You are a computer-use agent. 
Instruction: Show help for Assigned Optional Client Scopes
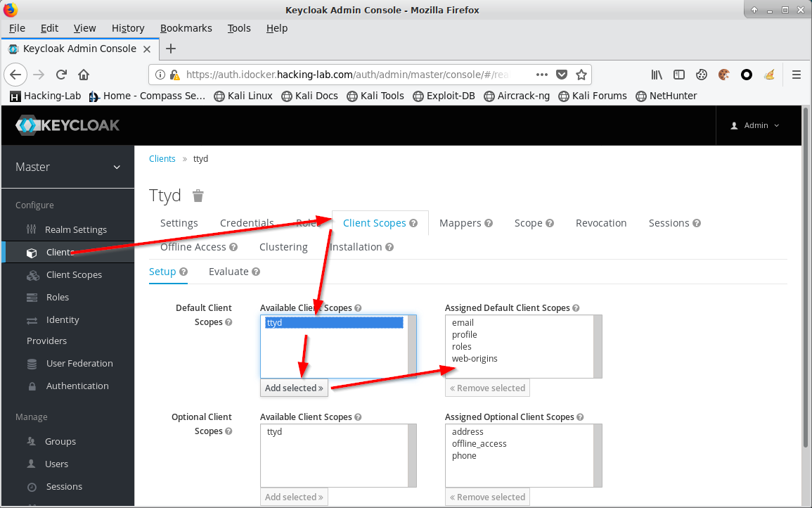coord(580,417)
